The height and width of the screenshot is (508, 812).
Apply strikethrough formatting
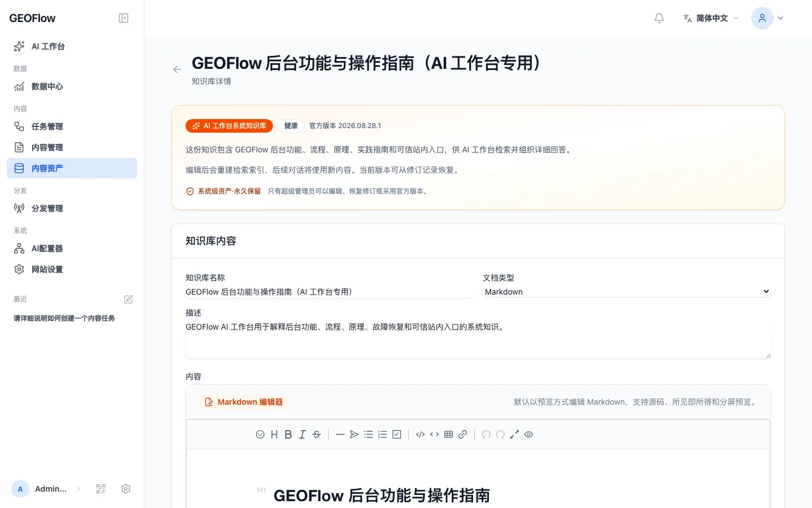point(316,435)
